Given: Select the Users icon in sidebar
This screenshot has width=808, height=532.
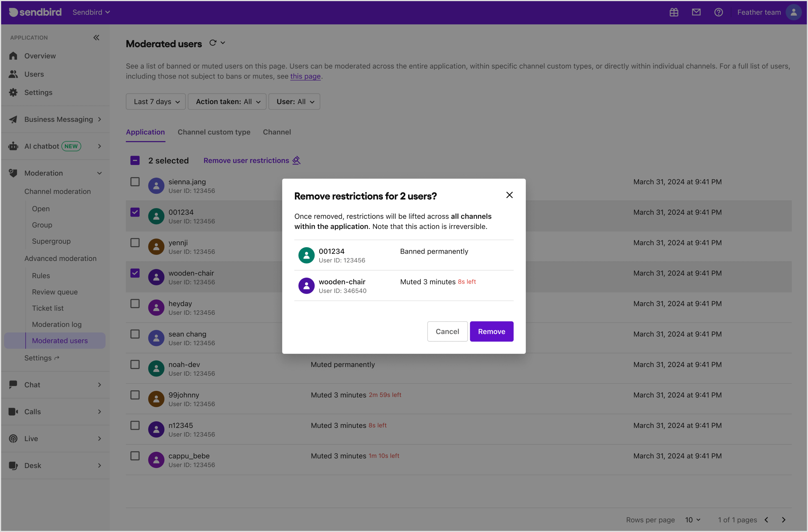Looking at the screenshot, I should (13, 74).
